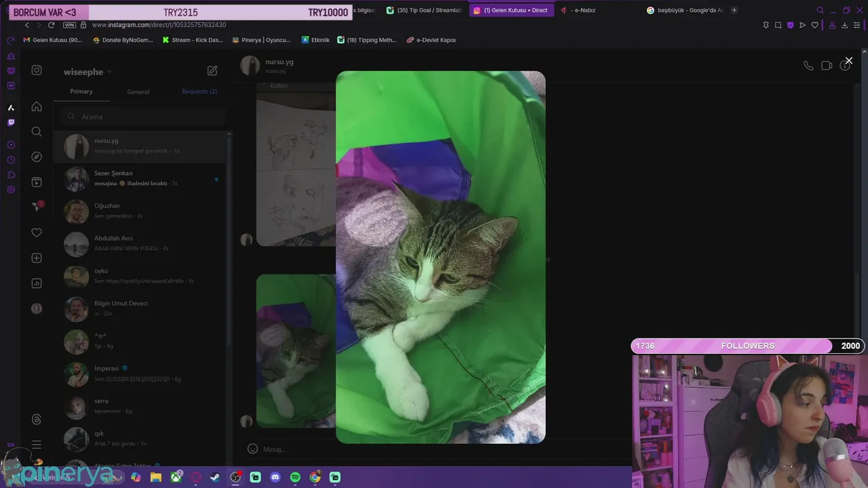Screen dimensions: 868x488
Task: Open Gelen Kutusu Gmail bookmark
Action: pyautogui.click(x=52, y=40)
